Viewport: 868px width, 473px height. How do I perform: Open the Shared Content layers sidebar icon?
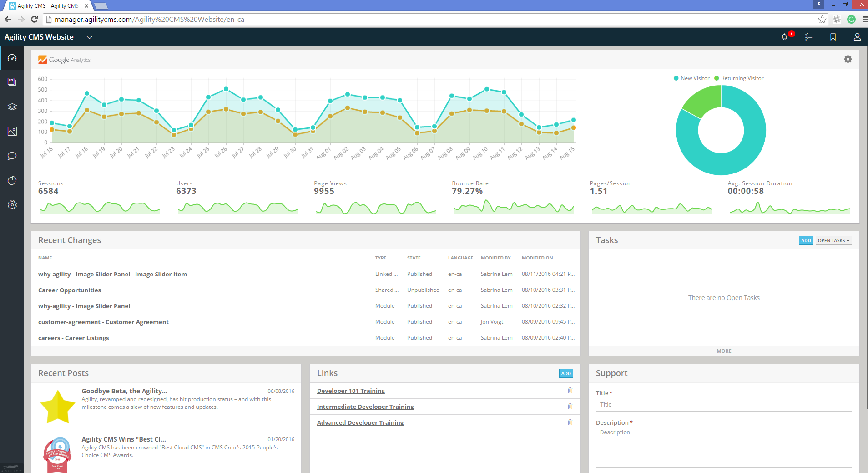pyautogui.click(x=12, y=107)
